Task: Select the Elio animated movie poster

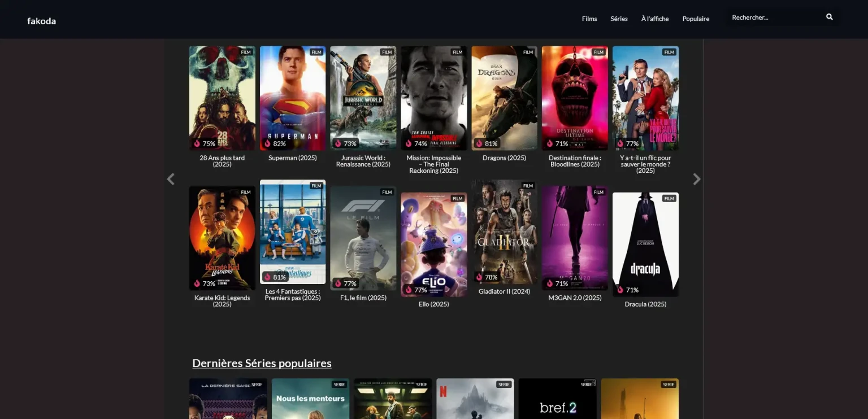Action: point(434,245)
